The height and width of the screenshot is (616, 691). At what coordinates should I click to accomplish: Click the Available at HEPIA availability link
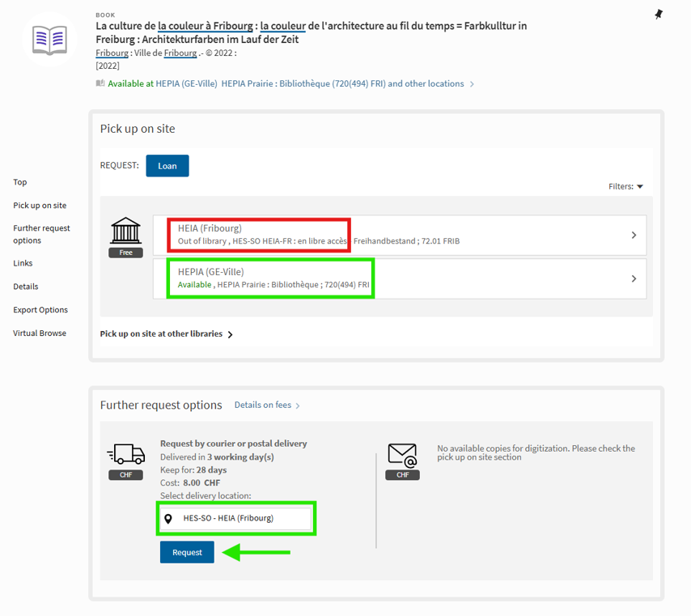[x=285, y=83]
